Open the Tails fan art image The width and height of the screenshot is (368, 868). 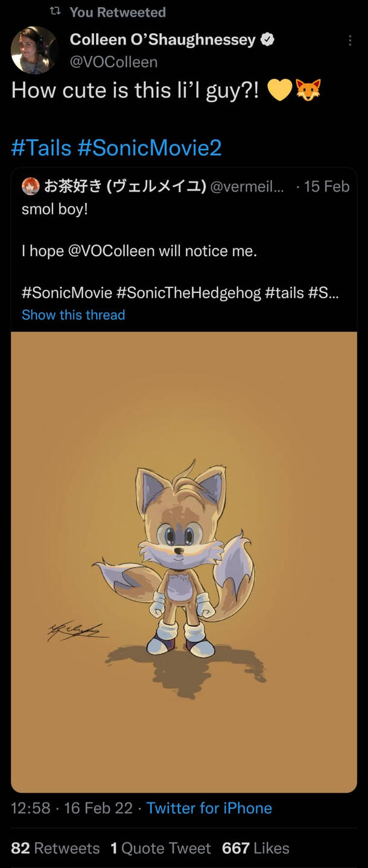point(184,561)
